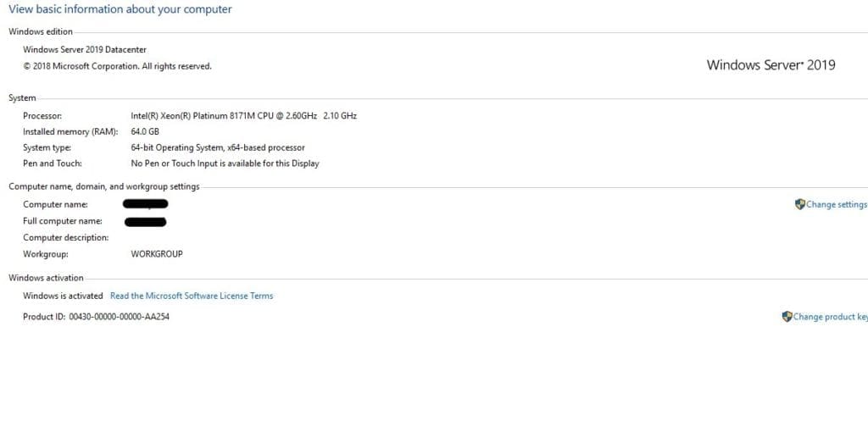Click the shield icon beside Change product key

(x=787, y=317)
